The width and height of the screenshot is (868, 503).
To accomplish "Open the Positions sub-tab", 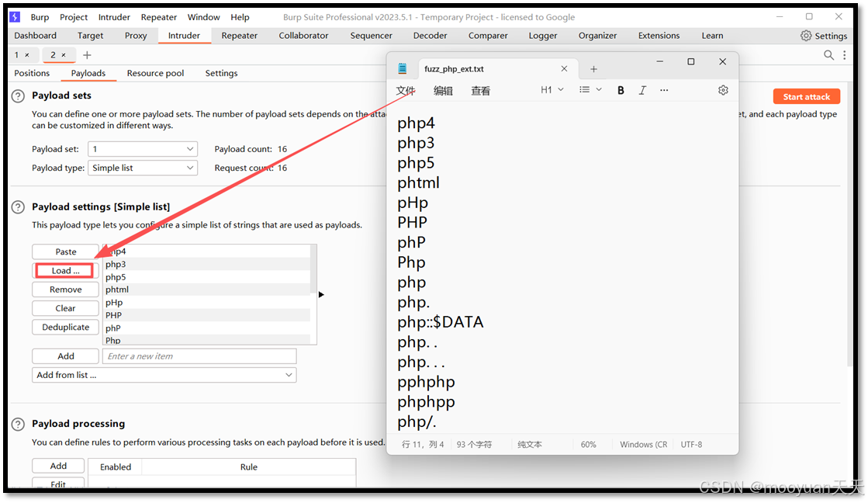I will click(32, 73).
